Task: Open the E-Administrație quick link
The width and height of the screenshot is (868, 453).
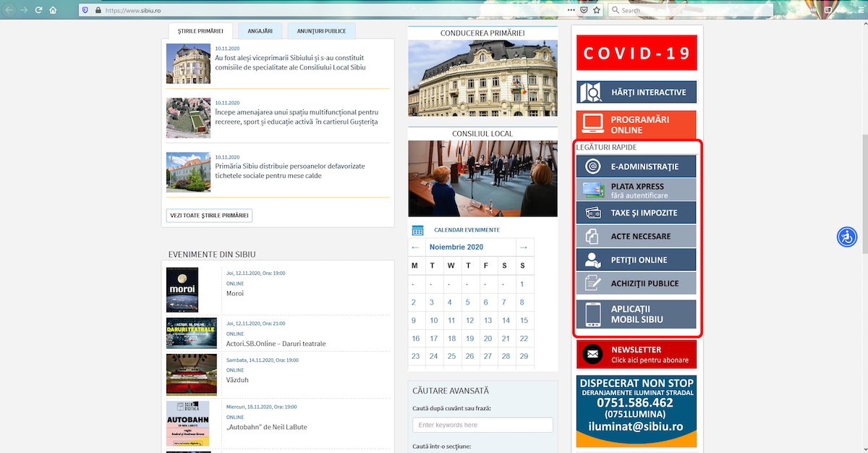Action: point(636,166)
